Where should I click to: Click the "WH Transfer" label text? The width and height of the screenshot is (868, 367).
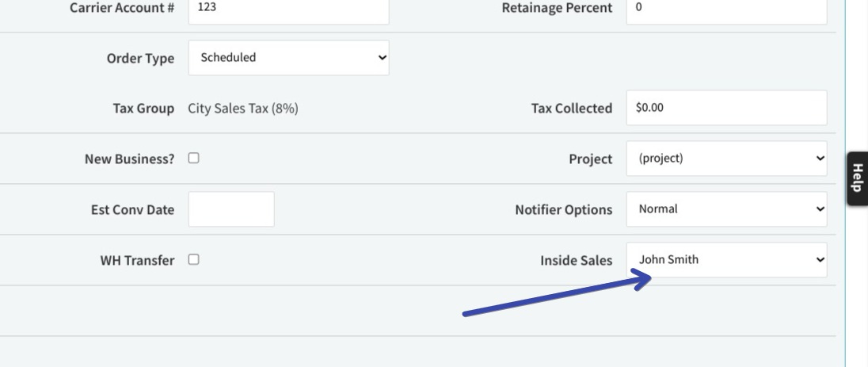click(x=137, y=261)
